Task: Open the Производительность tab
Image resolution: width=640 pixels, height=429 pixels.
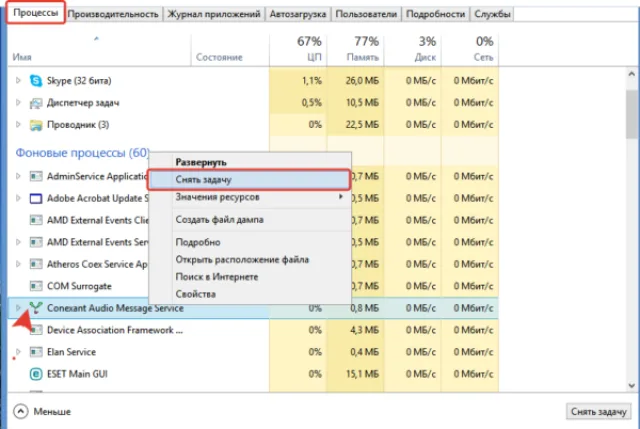Action: (x=113, y=14)
